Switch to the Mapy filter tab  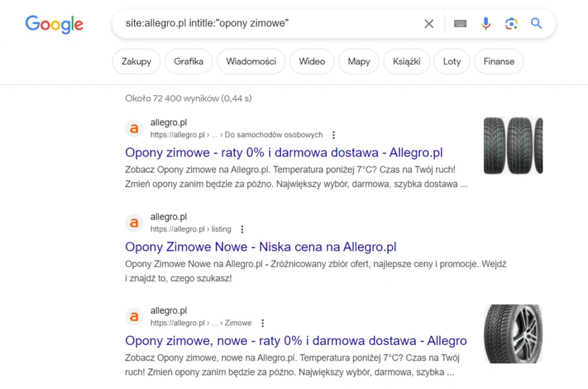pos(359,62)
